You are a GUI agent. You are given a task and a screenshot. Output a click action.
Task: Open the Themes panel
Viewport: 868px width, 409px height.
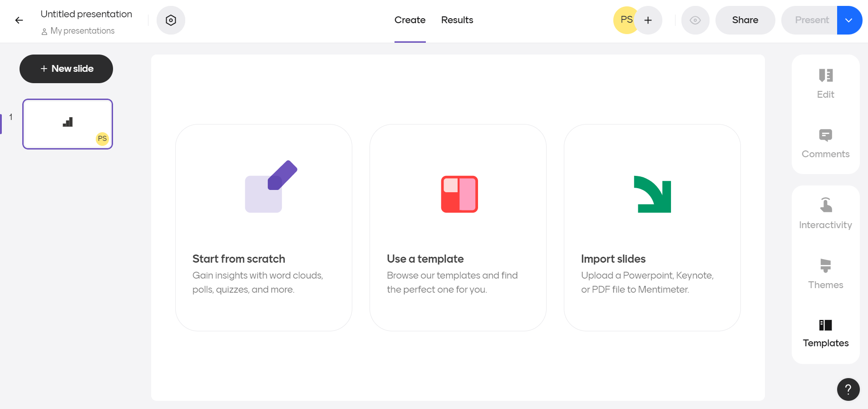(x=825, y=273)
